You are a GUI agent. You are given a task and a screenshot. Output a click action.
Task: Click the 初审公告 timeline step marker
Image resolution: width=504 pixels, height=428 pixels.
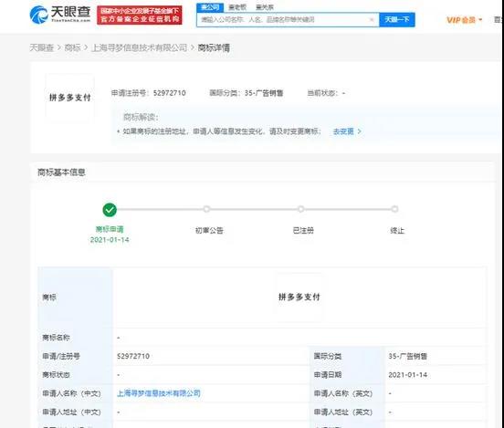pos(206,209)
